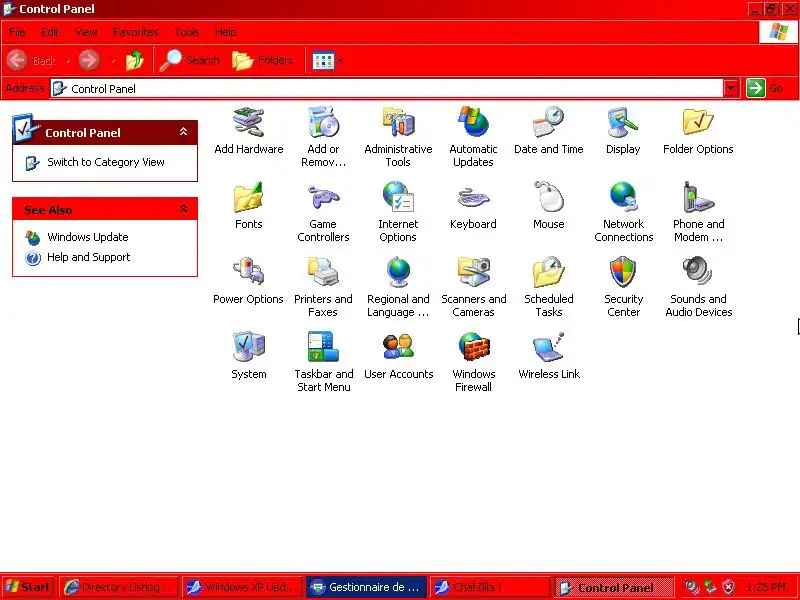Open the Edit menu

50,32
